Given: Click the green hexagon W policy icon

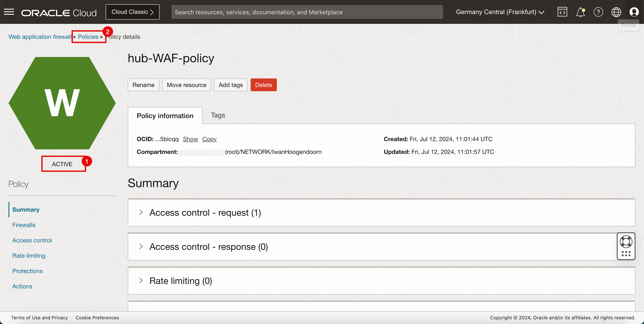Looking at the screenshot, I should [x=62, y=103].
